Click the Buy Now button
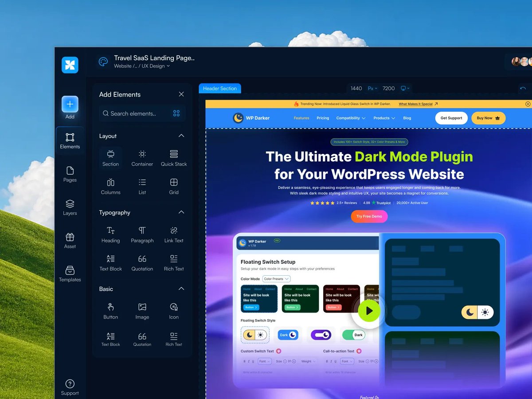Viewport: 532px width, 399px height. [x=488, y=118]
